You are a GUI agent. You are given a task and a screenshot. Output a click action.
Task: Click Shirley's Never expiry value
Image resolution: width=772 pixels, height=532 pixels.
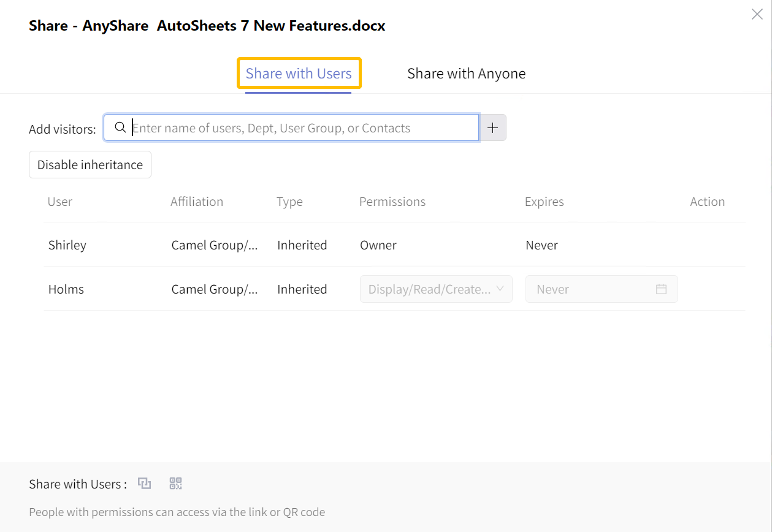(542, 245)
